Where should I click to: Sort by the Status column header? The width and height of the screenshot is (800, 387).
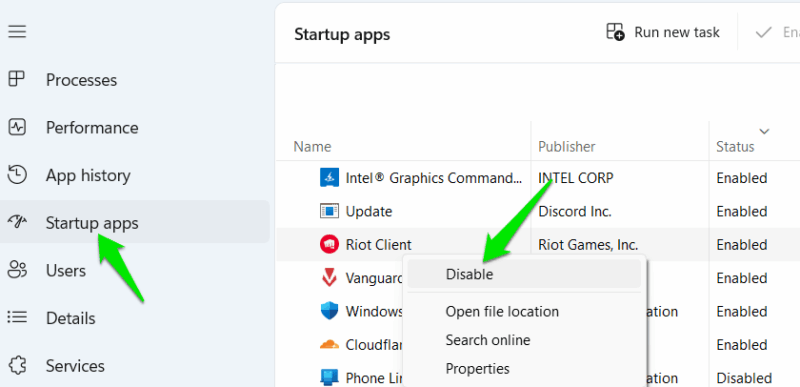coord(735,147)
